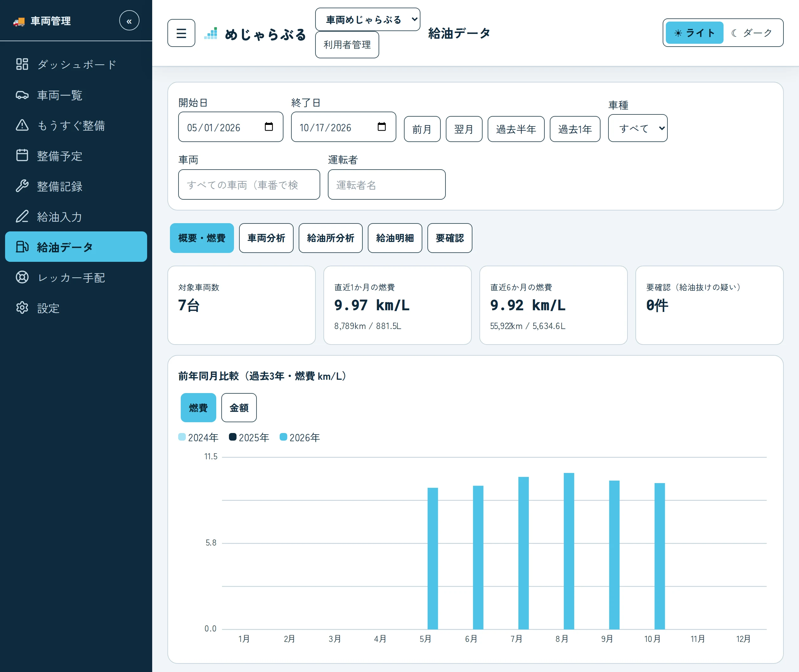Viewport: 799px width, 672px height.
Task: Click the fuel pump icon for 給油データ
Action: click(x=22, y=247)
